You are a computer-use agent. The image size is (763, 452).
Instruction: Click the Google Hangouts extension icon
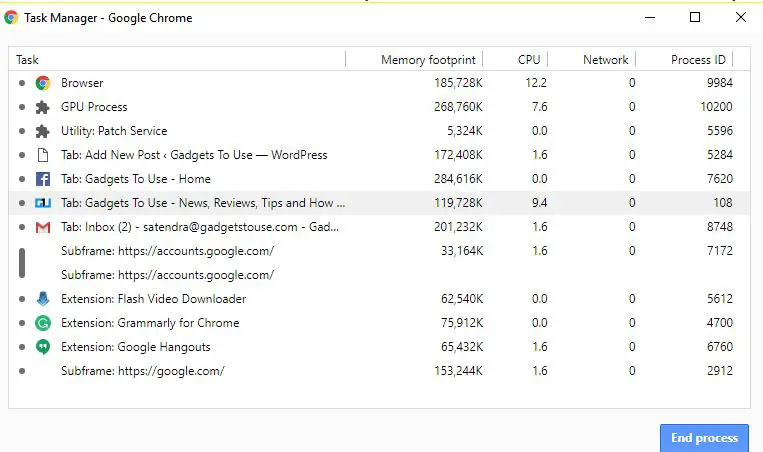pyautogui.click(x=43, y=347)
